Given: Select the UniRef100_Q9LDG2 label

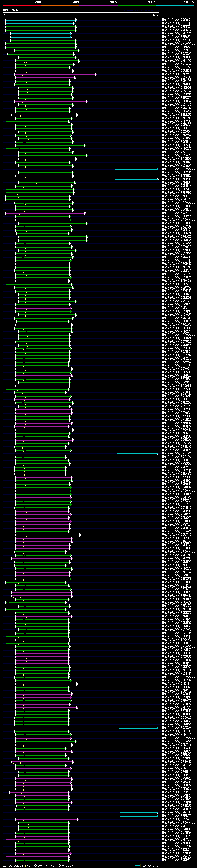Looking at the screenshot, I should coord(176,101).
